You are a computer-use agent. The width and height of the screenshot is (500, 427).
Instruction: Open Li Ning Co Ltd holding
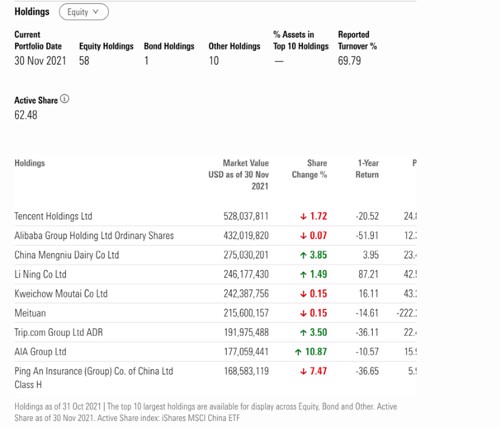40,274
